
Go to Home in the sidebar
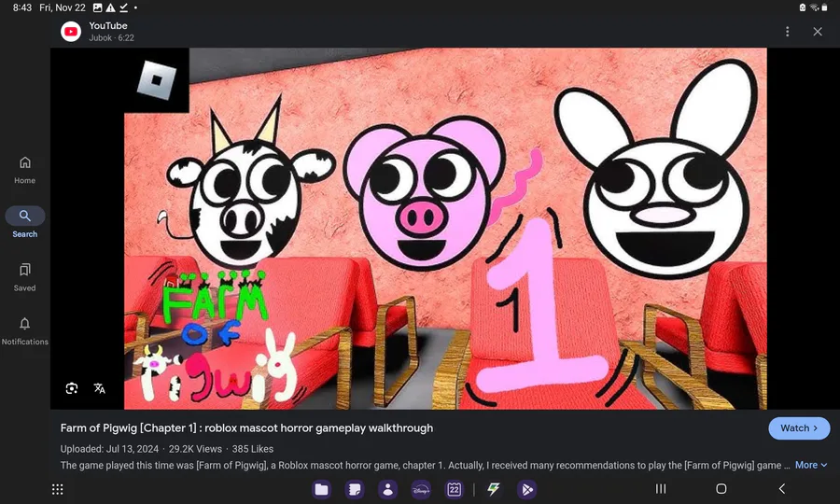coord(24,170)
